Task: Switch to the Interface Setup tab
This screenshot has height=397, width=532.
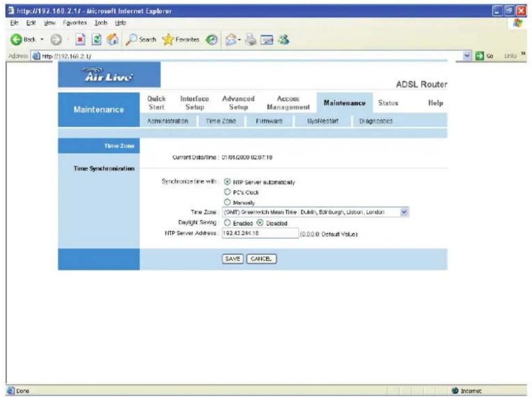Action: (194, 103)
